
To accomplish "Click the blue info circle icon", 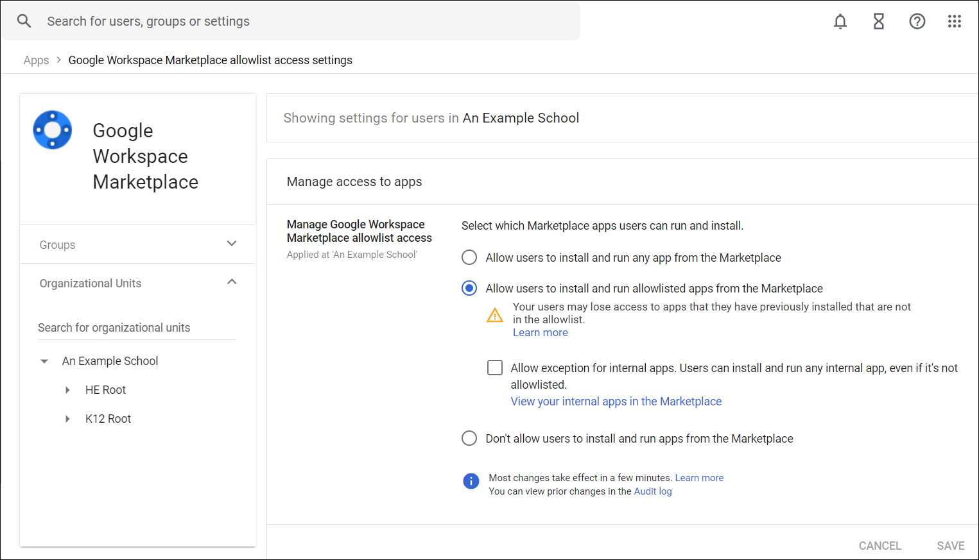I will (x=471, y=481).
